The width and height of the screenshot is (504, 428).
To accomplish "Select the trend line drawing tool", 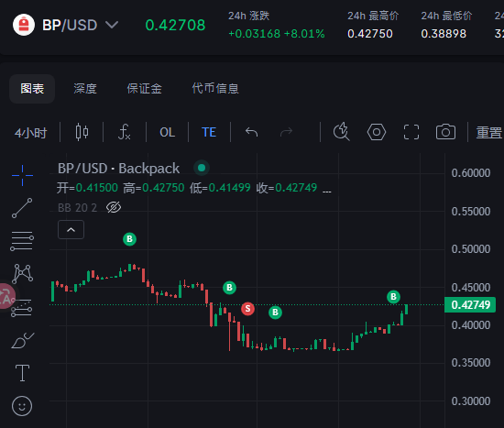I will click(x=22, y=208).
